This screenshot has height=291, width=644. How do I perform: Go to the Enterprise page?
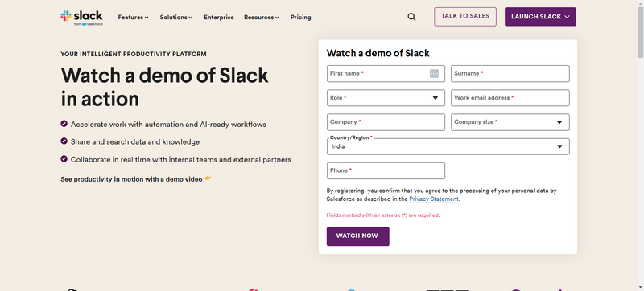[219, 17]
